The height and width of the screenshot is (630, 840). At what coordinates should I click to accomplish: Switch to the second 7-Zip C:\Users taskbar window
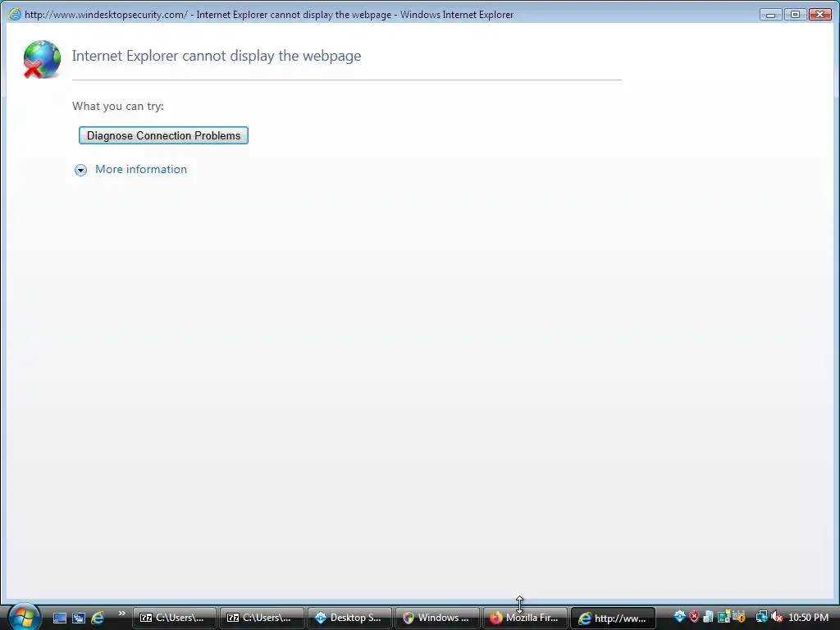tap(262, 618)
